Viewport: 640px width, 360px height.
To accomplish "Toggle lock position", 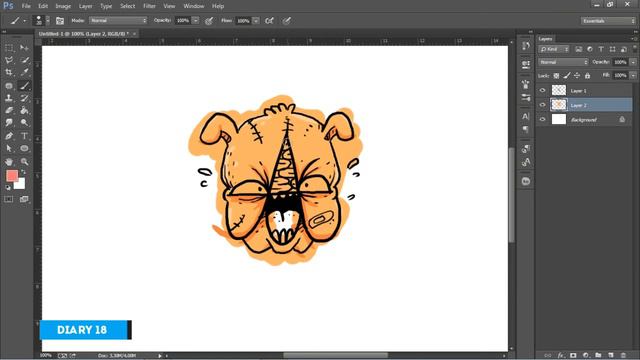I will (x=577, y=76).
